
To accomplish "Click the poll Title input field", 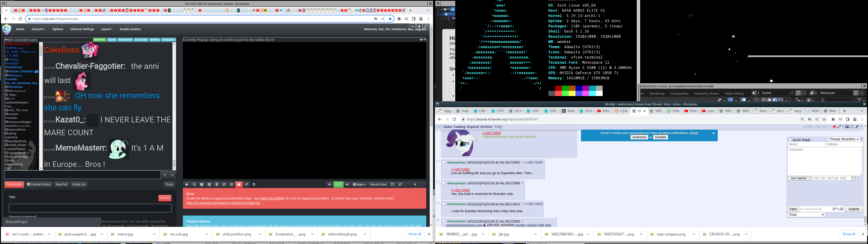I will pos(90,208).
